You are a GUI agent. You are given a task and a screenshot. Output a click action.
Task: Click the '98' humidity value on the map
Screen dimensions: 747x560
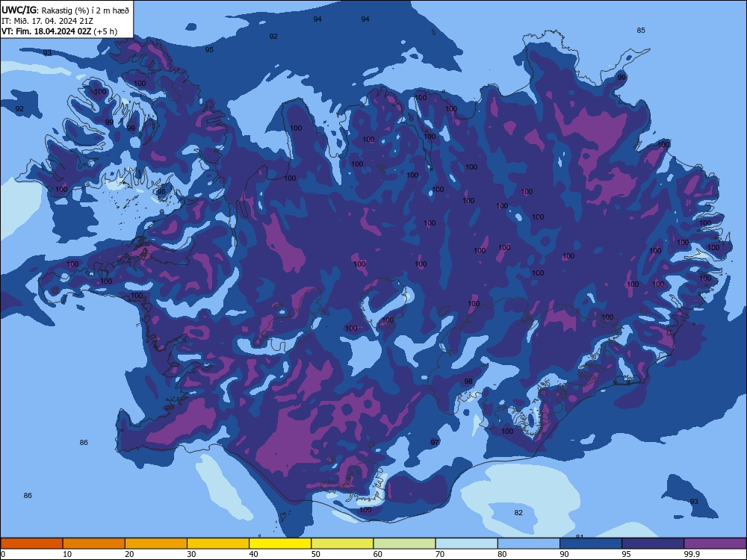pyautogui.click(x=468, y=382)
